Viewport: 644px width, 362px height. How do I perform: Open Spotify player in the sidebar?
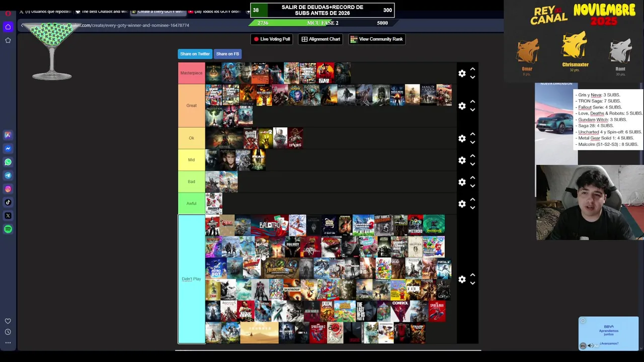pyautogui.click(x=8, y=229)
